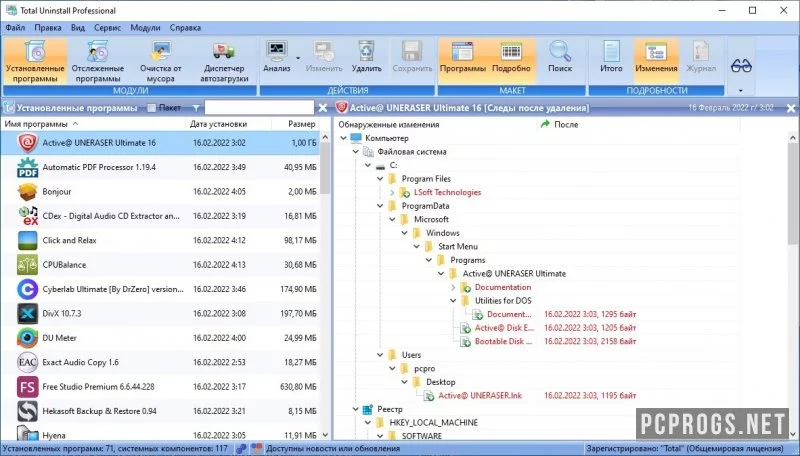Viewport: 800px width, 456px height.
Task: Collapse the Utilities for DOS folder
Action: (453, 301)
